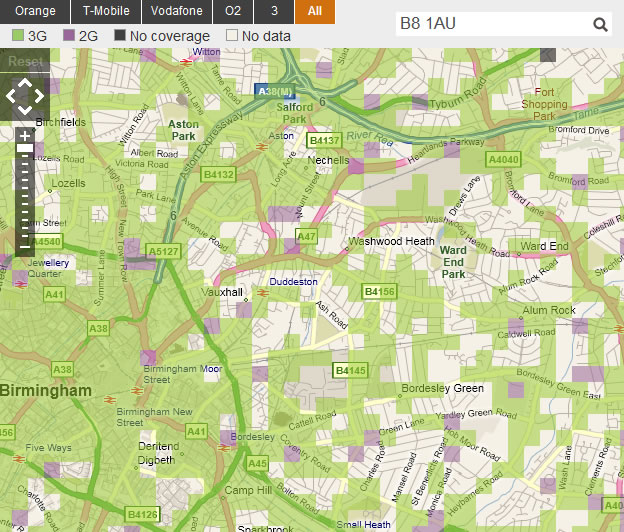Click the Salford Park label
Image resolution: width=624 pixels, height=532 pixels.
[294, 113]
